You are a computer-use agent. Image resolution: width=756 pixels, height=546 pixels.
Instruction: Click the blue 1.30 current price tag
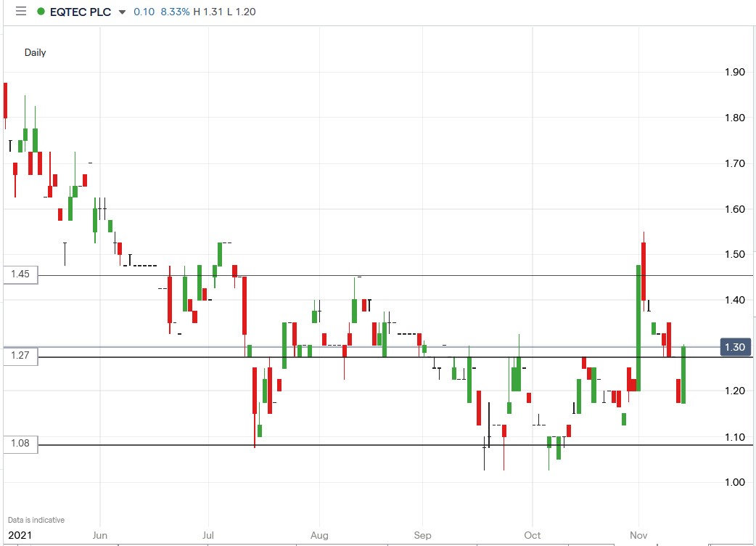coord(734,348)
